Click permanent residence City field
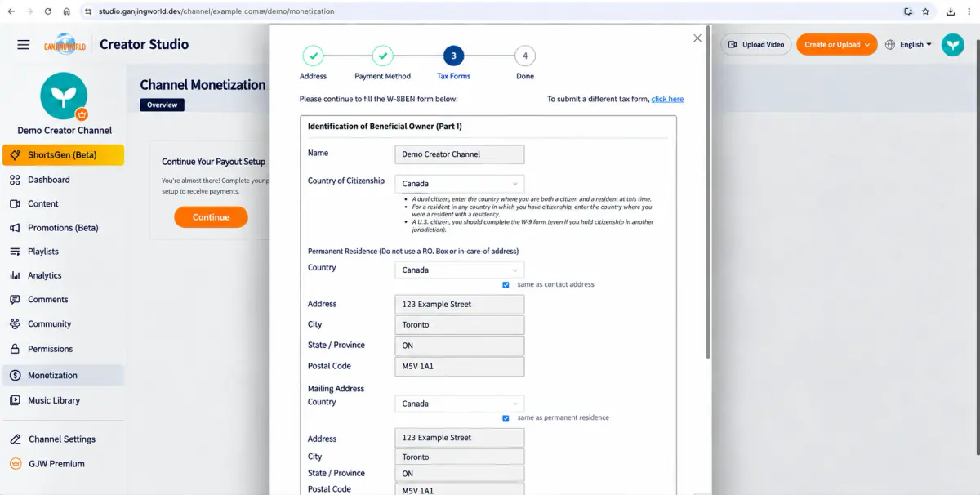The height and width of the screenshot is (495, 980). tap(459, 324)
